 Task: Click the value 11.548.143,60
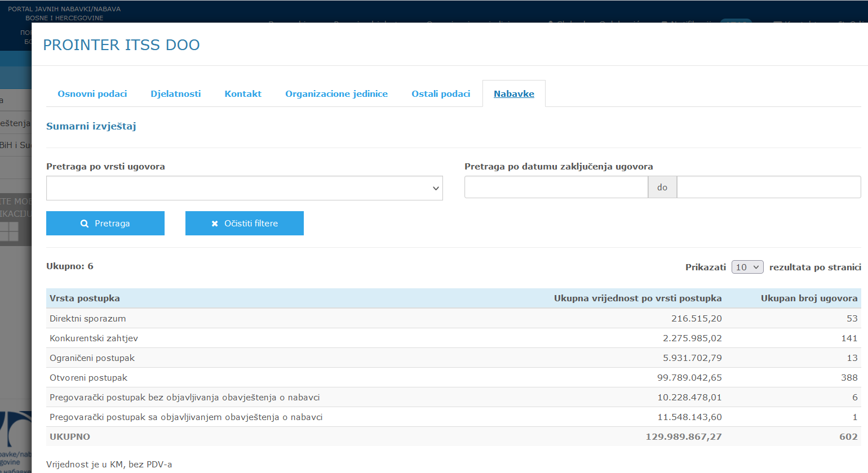(x=689, y=417)
